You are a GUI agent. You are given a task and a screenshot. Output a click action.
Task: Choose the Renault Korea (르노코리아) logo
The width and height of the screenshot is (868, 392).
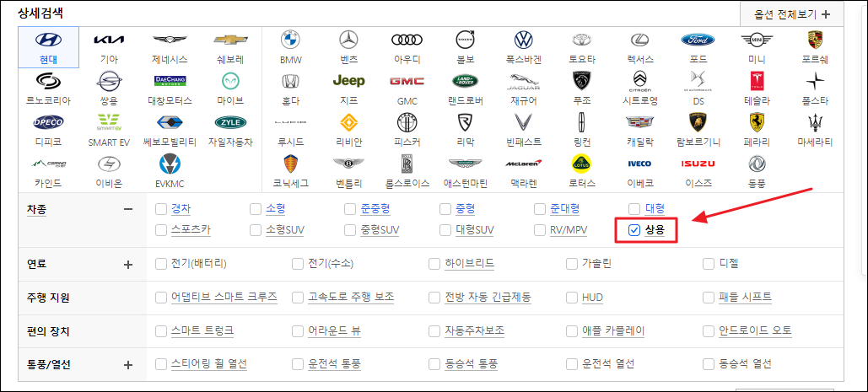tap(49, 81)
